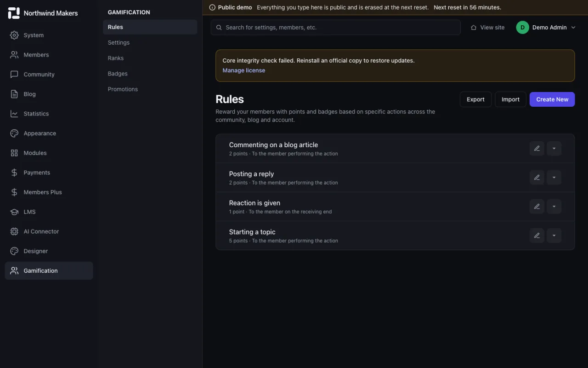This screenshot has height=368, width=588.
Task: Expand options for 'Reaction is given' rule
Action: (x=554, y=207)
